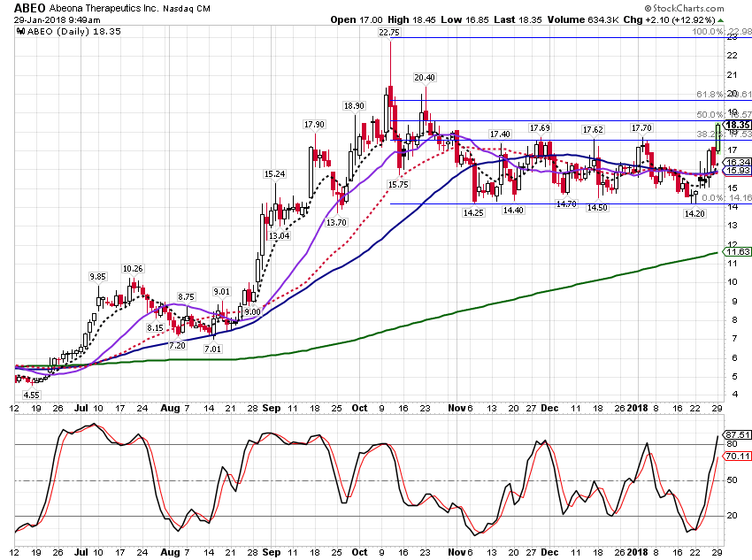Click the 4.55 low price label
Screen dimensions: 752x560
click(32, 395)
